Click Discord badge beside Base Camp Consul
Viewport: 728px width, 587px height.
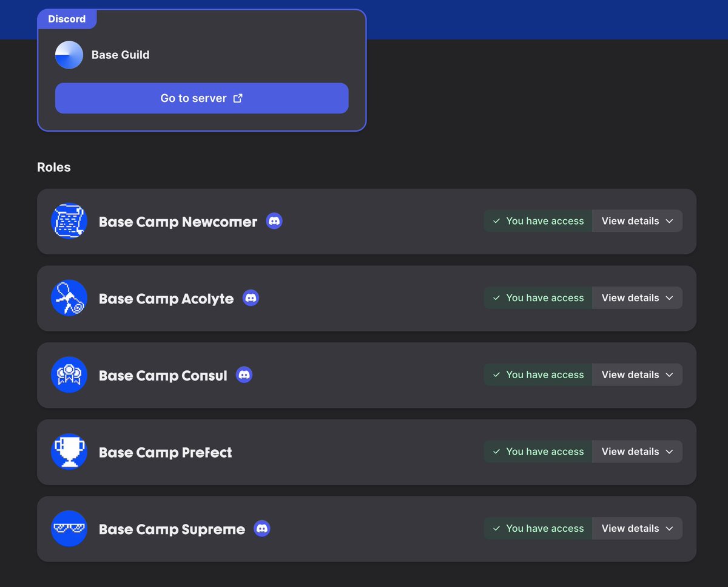pos(244,375)
